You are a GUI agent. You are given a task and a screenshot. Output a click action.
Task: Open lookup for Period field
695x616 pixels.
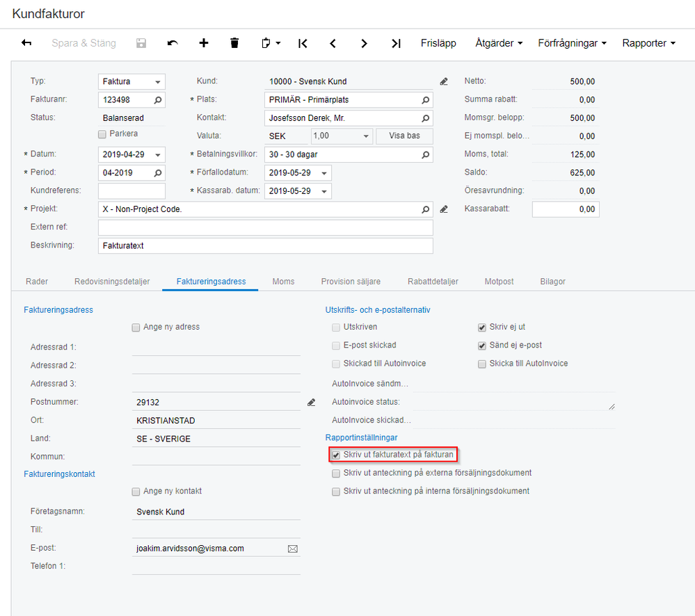point(158,172)
